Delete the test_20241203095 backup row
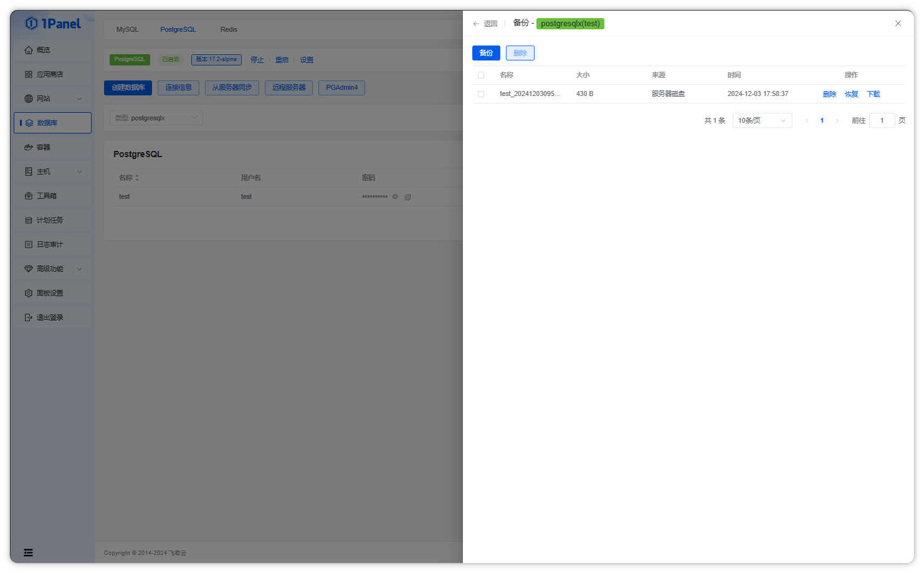 [x=830, y=94]
